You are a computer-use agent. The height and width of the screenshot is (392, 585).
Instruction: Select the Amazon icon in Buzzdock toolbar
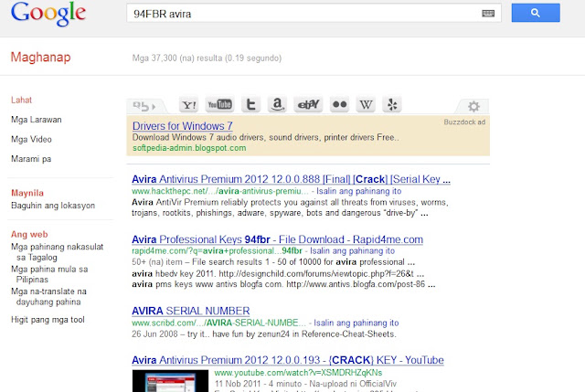click(277, 105)
